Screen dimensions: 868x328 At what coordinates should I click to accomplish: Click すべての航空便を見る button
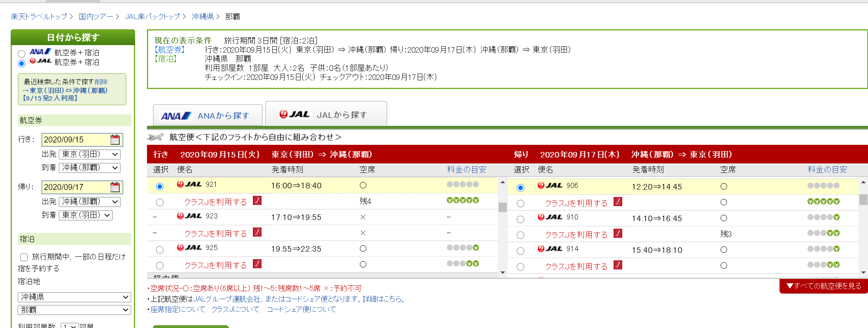point(824,286)
